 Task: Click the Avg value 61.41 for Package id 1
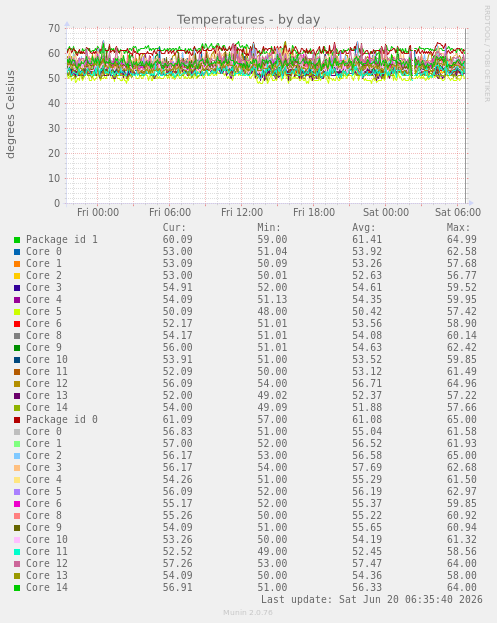tap(367, 240)
